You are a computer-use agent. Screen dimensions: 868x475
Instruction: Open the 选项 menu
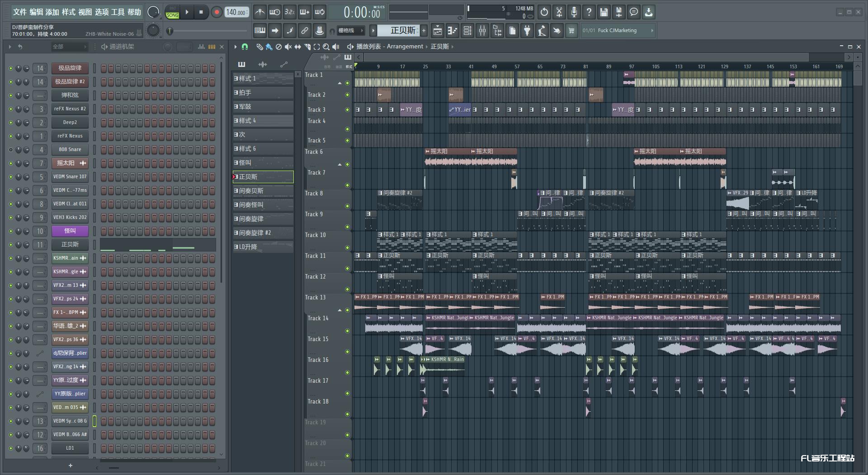pos(102,12)
